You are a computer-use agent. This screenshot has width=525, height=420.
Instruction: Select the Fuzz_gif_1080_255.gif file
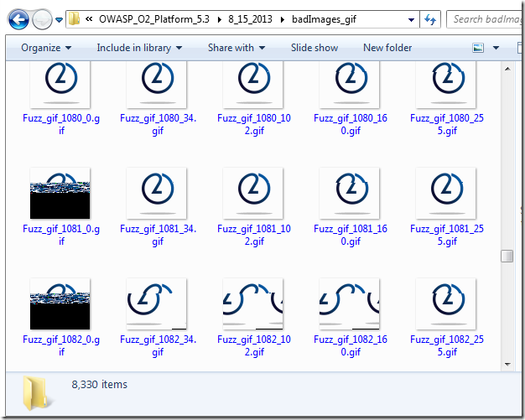point(446,84)
